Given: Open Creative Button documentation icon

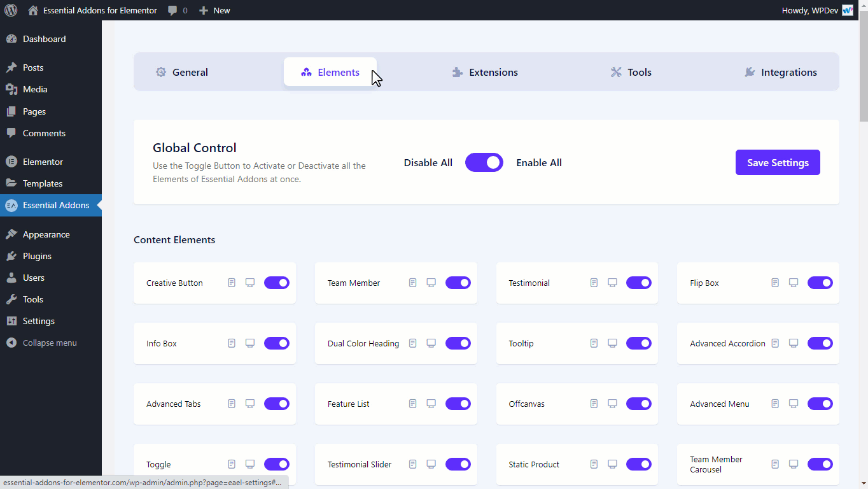Looking at the screenshot, I should [232, 283].
